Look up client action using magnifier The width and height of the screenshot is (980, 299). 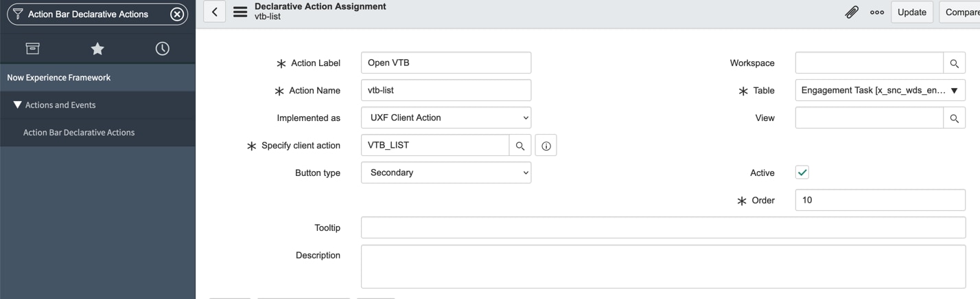520,145
